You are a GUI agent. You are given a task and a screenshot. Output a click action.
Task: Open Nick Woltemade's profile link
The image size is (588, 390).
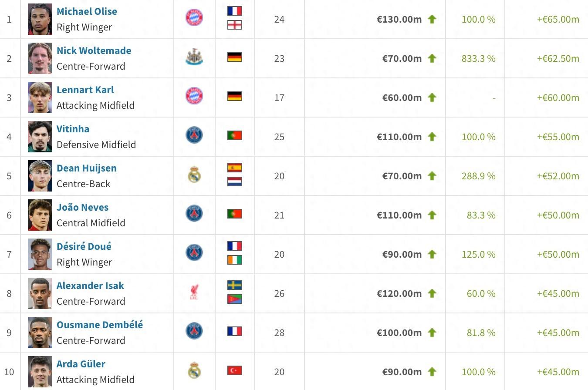point(94,50)
